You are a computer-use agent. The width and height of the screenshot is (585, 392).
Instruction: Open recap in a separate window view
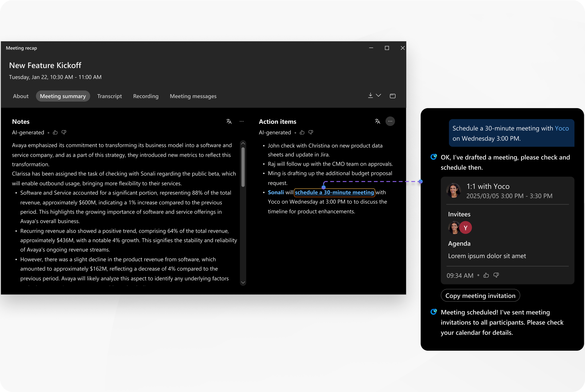[x=392, y=96]
